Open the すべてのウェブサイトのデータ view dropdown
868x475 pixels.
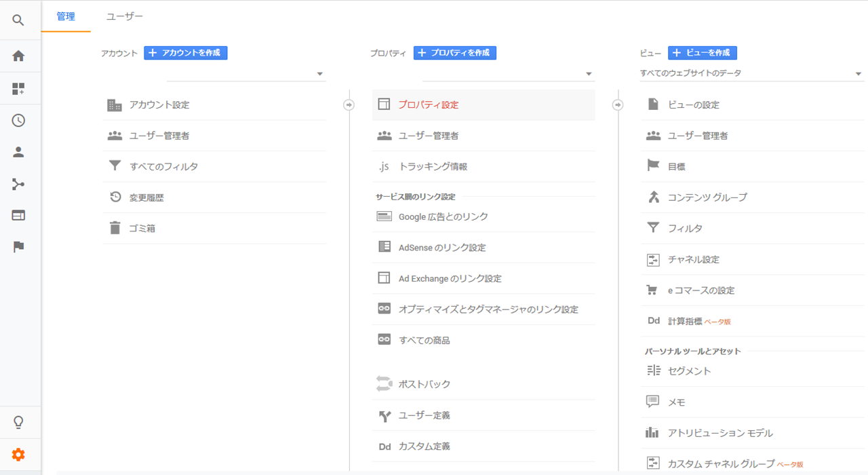pyautogui.click(x=751, y=73)
